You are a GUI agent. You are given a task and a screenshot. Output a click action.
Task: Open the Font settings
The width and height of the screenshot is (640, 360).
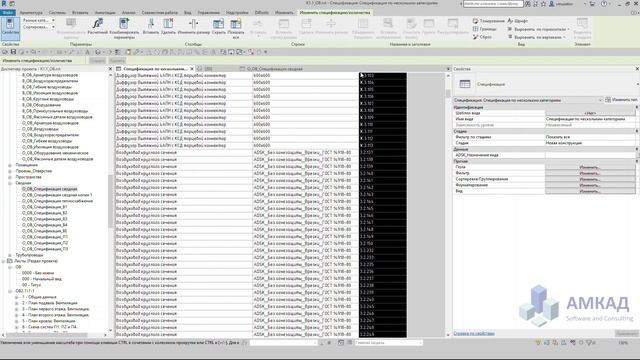click(518, 20)
